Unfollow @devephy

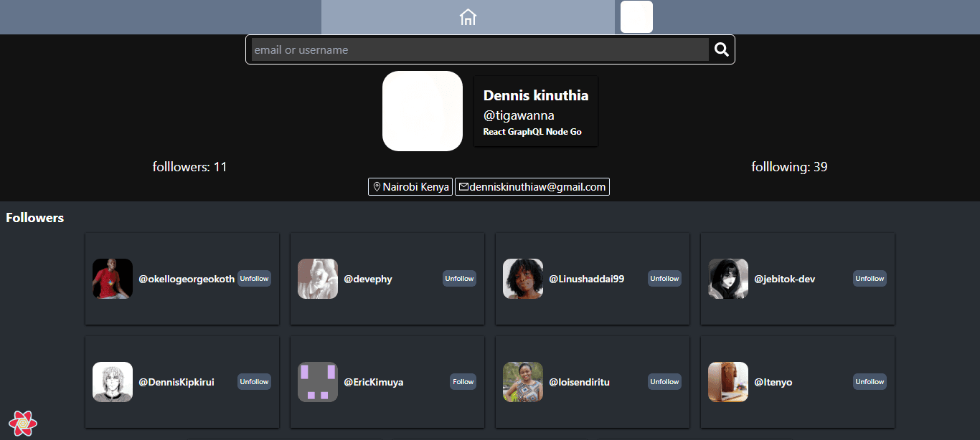point(459,279)
